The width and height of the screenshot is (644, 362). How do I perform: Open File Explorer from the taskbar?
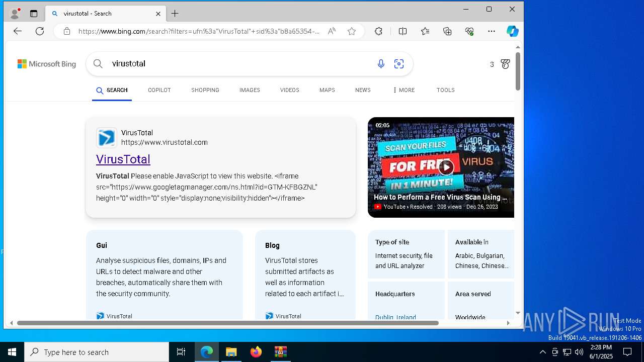coord(231,352)
